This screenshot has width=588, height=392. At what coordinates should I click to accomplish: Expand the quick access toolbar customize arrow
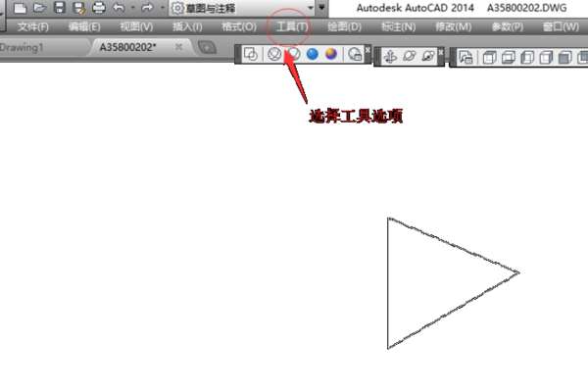coord(321,8)
